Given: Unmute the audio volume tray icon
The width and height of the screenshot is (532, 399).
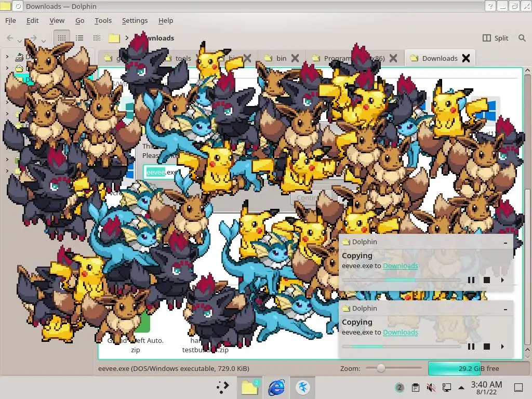Looking at the screenshot, I should pyautogui.click(x=431, y=388).
